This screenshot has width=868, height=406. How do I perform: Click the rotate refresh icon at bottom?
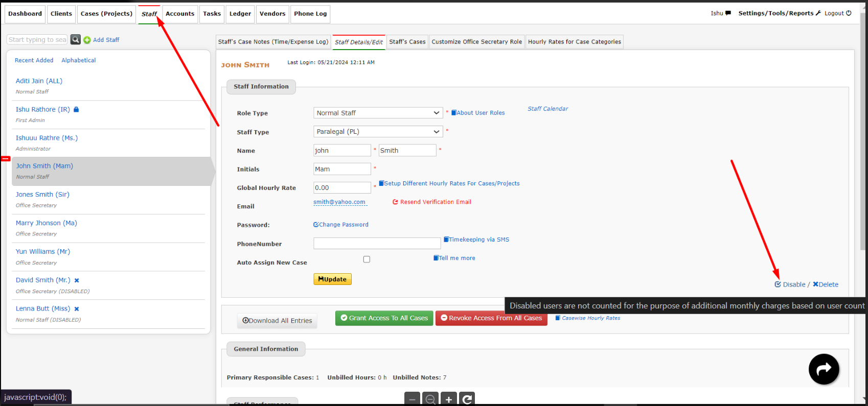pyautogui.click(x=467, y=399)
